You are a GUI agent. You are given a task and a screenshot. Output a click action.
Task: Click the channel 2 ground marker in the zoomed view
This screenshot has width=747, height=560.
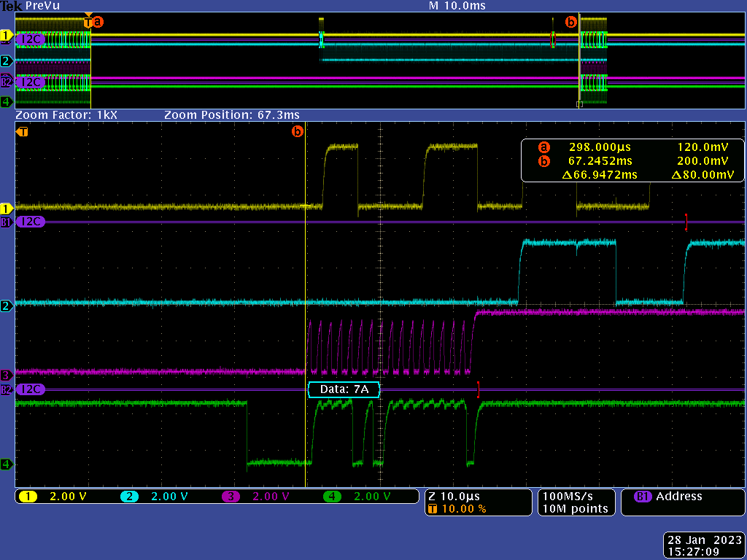tap(7, 306)
